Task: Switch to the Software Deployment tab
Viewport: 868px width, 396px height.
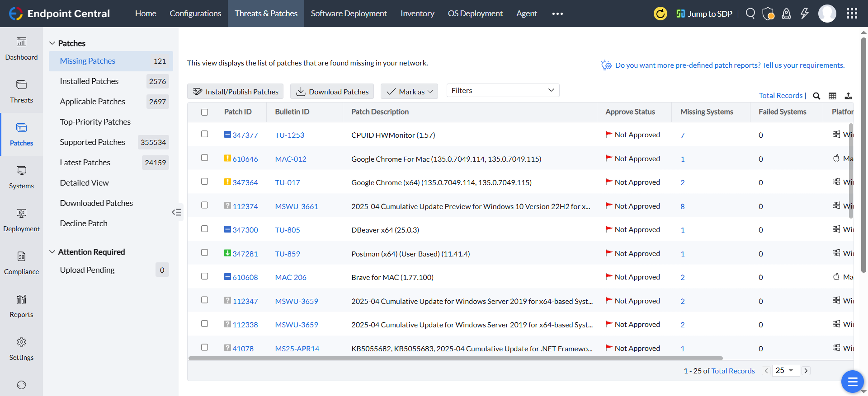Action: [349, 14]
